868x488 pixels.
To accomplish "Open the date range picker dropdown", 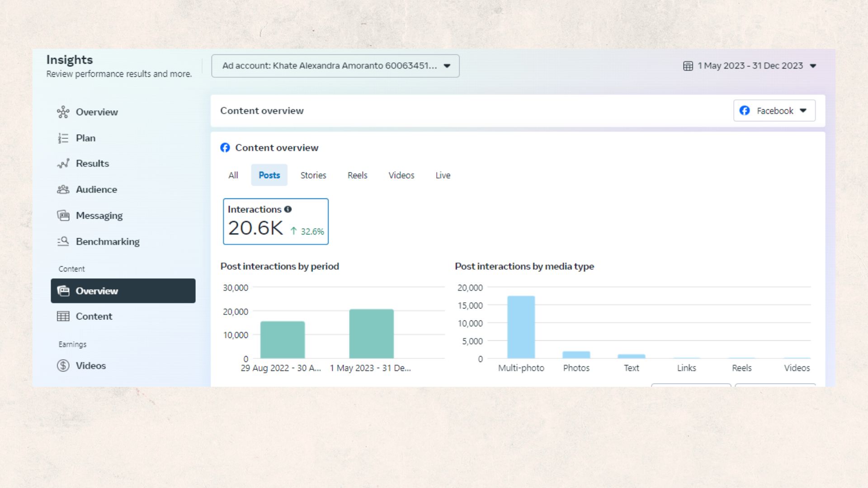I will (x=750, y=66).
